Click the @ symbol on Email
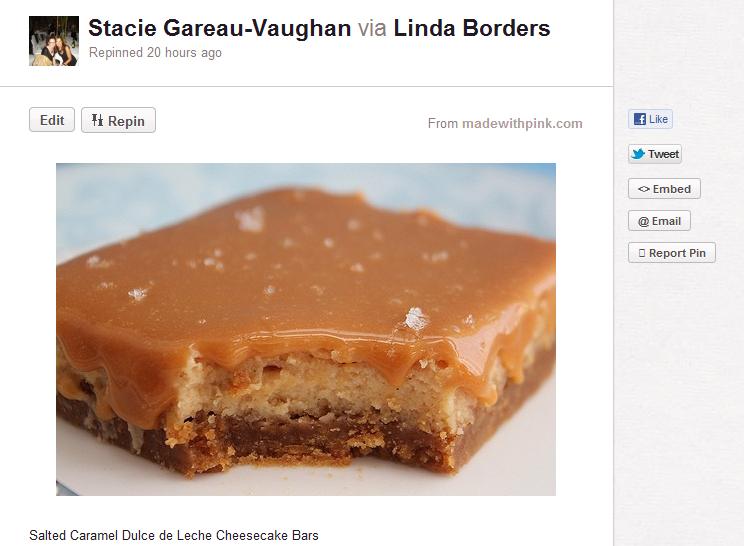 point(643,222)
